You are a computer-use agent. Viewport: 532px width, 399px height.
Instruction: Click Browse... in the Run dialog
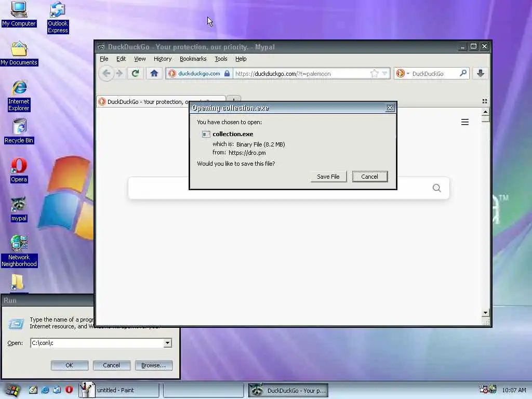pos(153,365)
